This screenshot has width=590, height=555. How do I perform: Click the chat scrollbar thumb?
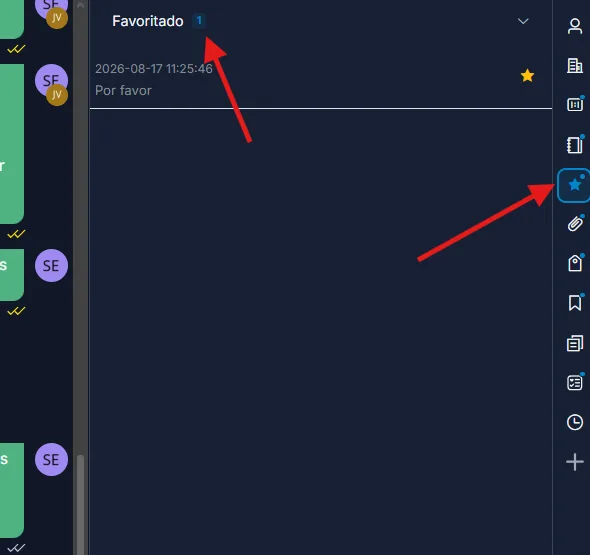80,504
